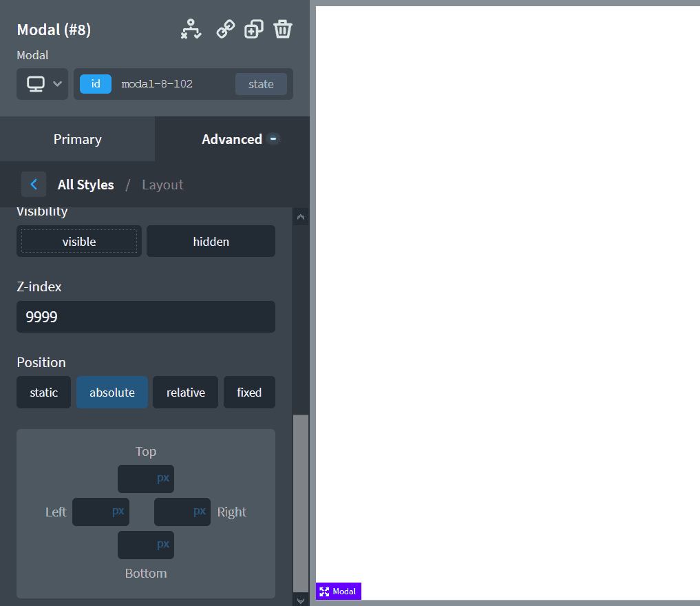Click the Position label
Viewport: 700px width, 606px height.
[41, 362]
